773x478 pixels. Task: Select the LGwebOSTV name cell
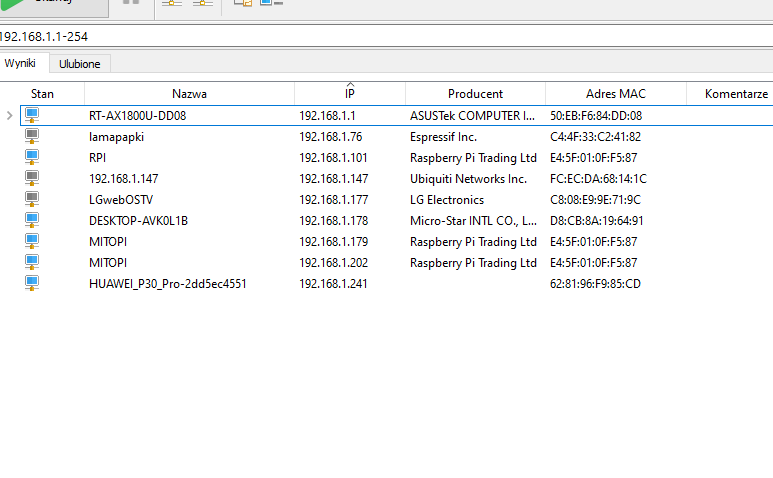point(121,200)
